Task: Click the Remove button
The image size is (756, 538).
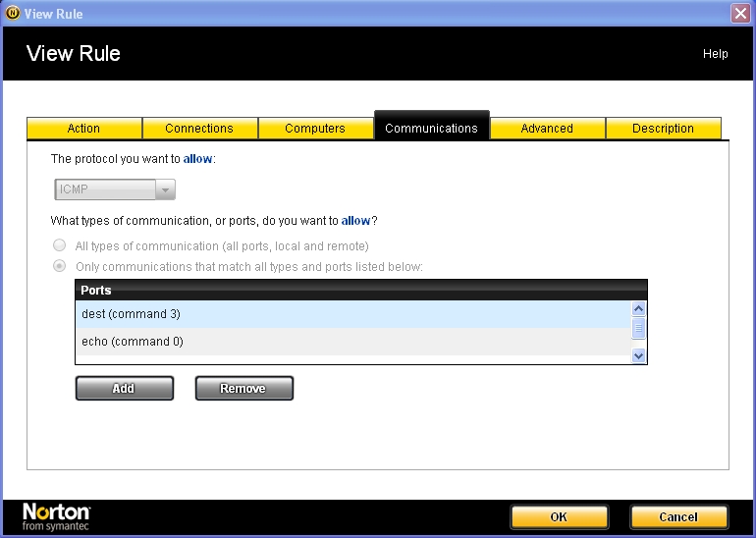Action: coord(243,388)
